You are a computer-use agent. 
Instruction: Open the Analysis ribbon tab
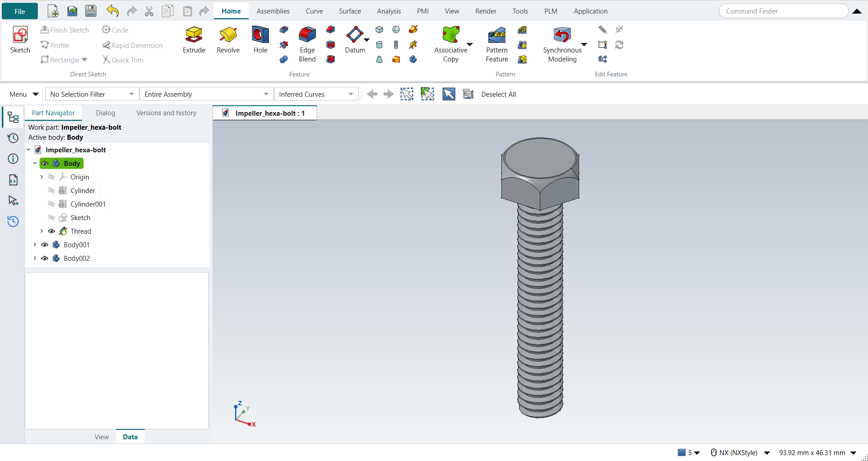point(389,11)
